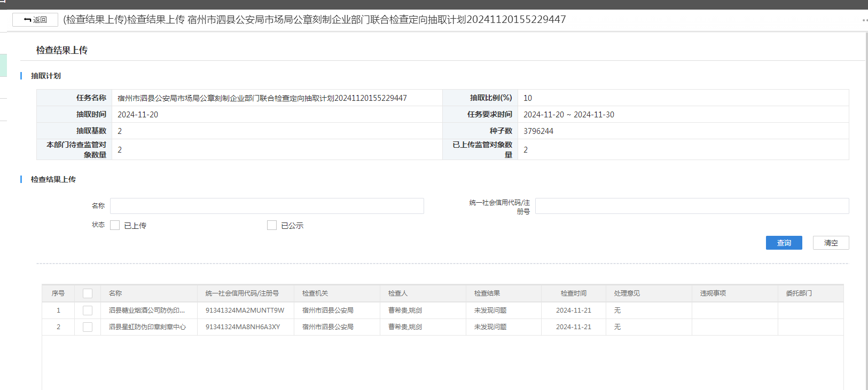Screen dimensions: 868x390
Task: Click the 查询 search button
Action: 784,243
